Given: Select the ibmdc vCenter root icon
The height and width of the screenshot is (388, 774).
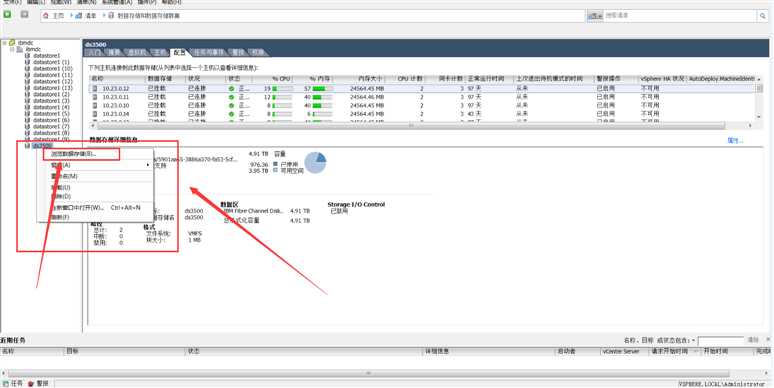Looking at the screenshot, I should coord(12,43).
